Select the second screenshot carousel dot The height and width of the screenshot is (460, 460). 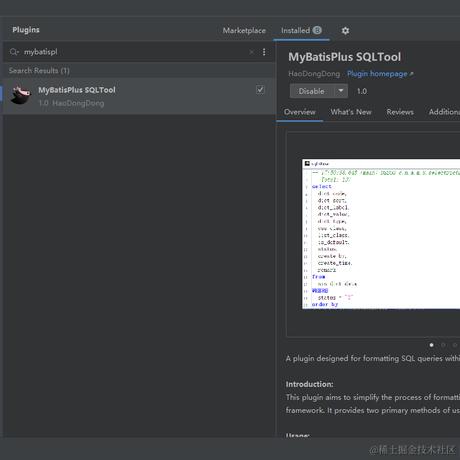(443, 345)
